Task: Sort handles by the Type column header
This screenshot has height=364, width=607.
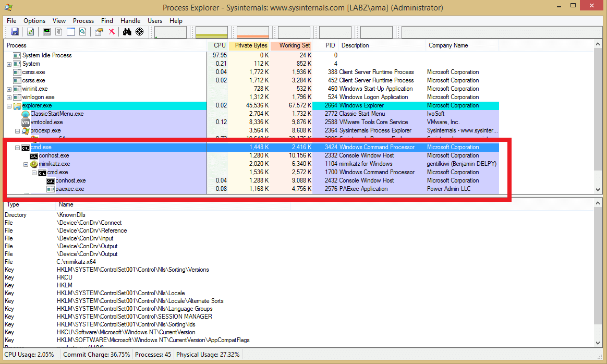Action: [30, 205]
